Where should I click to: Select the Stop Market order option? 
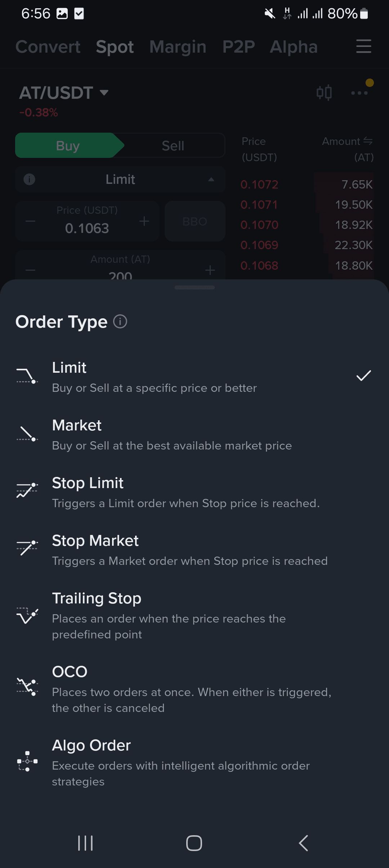189,550
